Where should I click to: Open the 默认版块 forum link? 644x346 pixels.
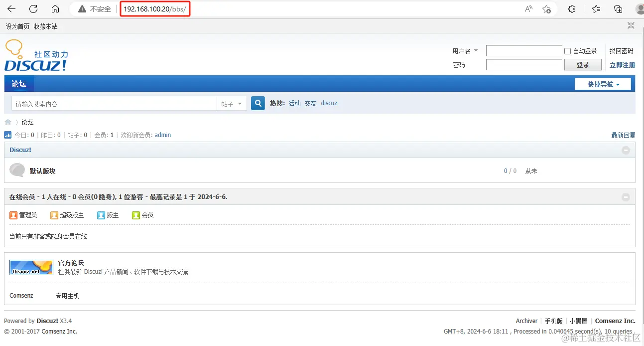click(x=42, y=171)
